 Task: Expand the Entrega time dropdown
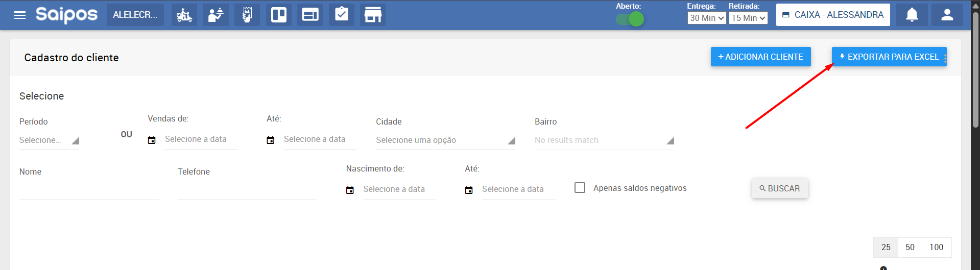coord(706,18)
